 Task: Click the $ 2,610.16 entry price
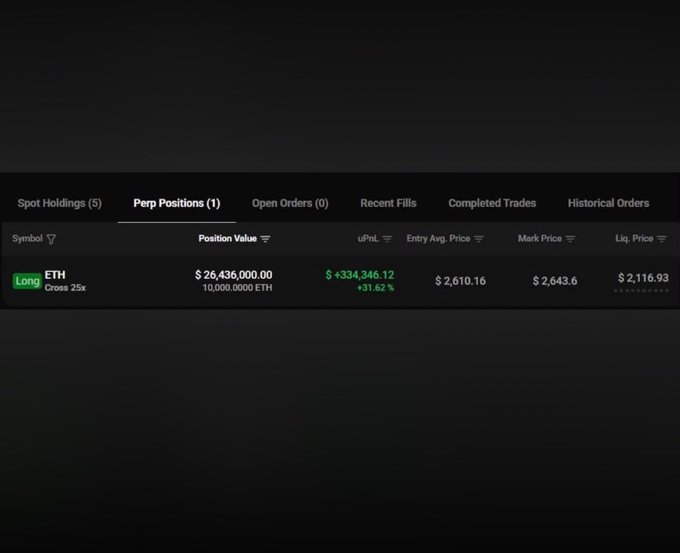[461, 281]
